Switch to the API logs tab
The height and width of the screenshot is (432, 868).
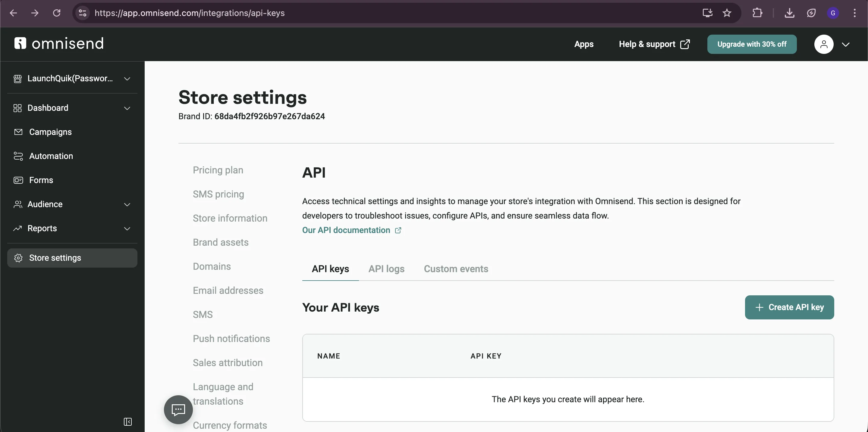click(386, 269)
